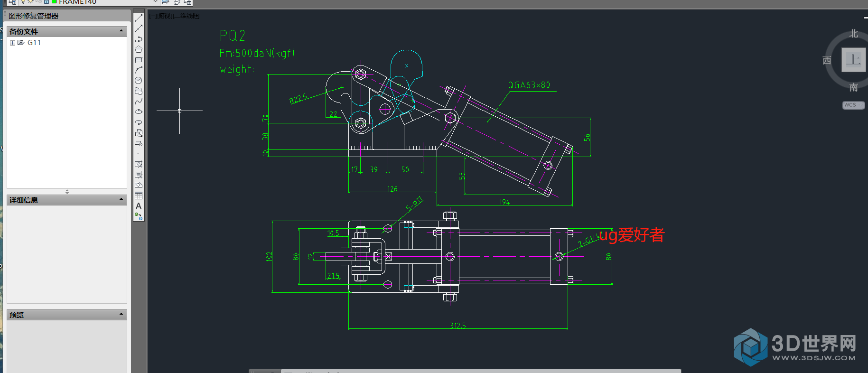Select the Point tool
Screen dimensions: 868x373
pyautogui.click(x=139, y=154)
